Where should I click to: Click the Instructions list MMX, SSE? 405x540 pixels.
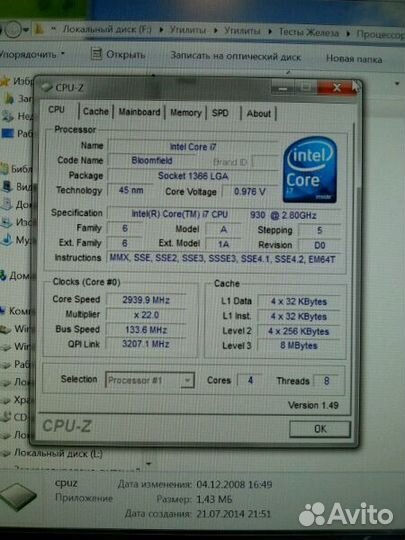(x=222, y=259)
